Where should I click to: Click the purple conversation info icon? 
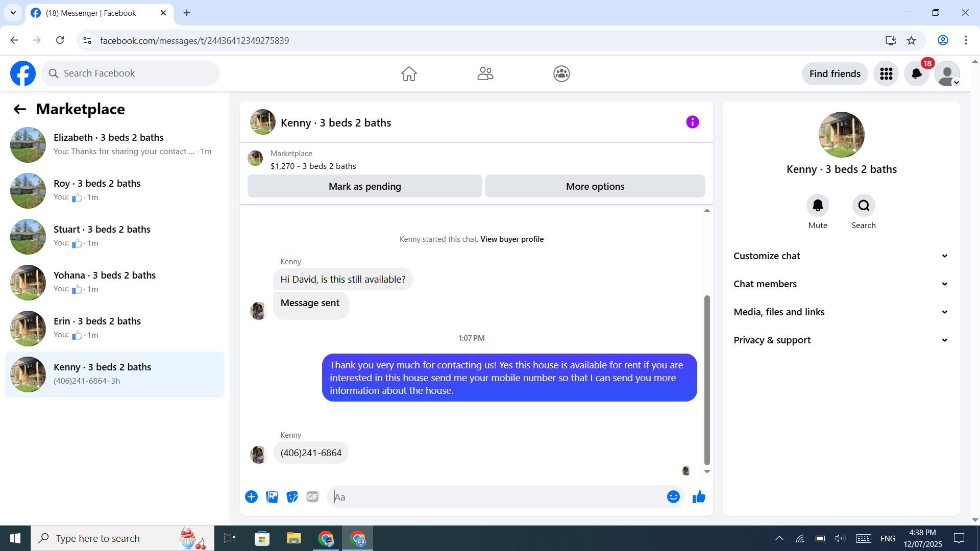(x=692, y=122)
